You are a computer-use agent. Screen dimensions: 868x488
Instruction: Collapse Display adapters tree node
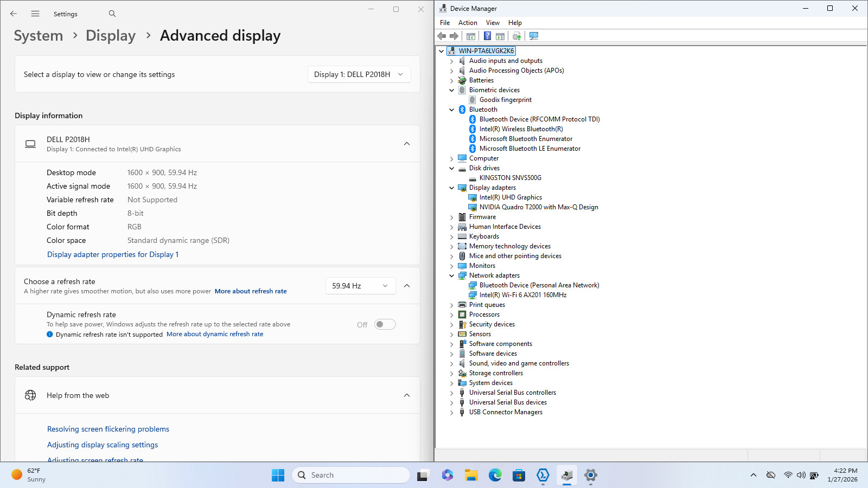(x=451, y=188)
